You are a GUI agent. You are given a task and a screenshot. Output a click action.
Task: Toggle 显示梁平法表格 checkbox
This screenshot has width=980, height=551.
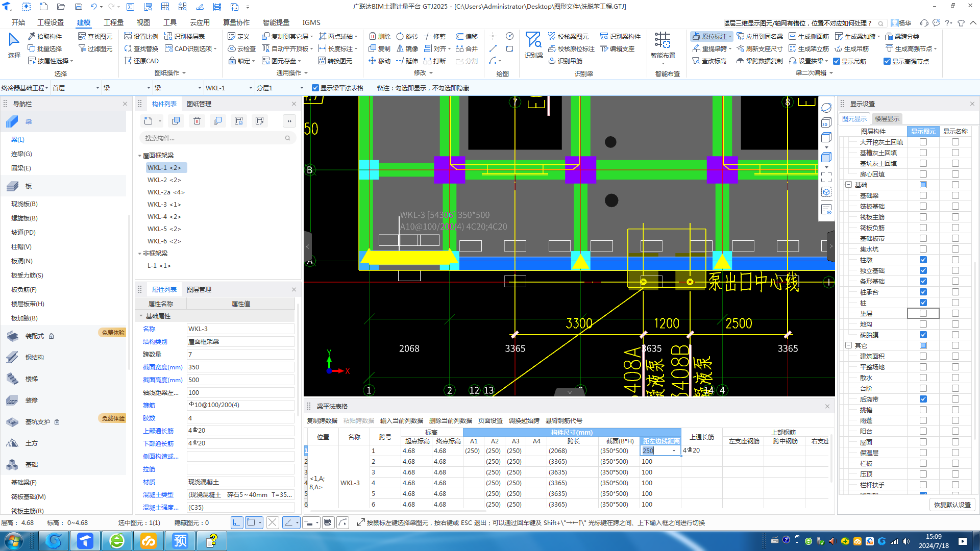(315, 88)
